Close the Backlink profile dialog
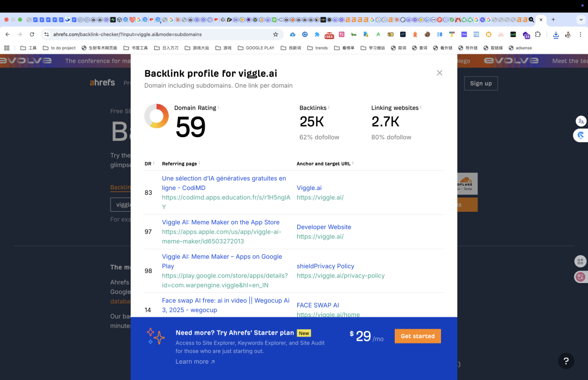588x380 pixels. [439, 73]
